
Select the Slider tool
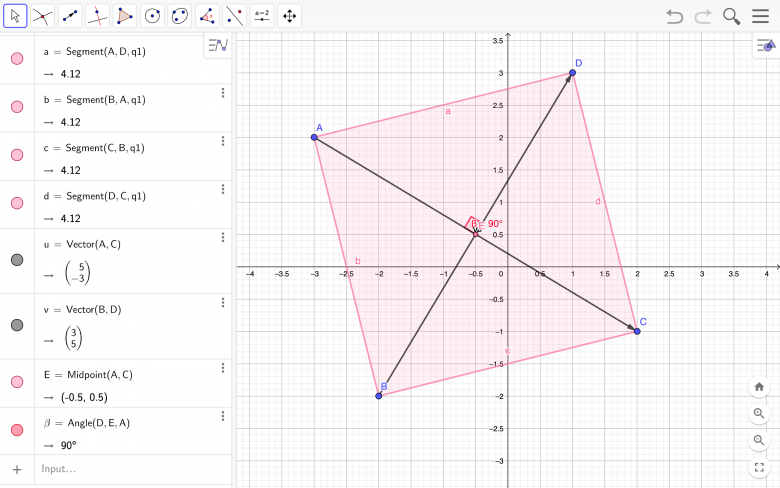point(262,16)
